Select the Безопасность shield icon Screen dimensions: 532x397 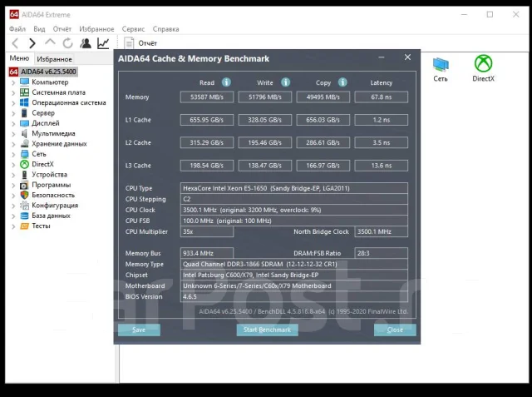(24, 195)
